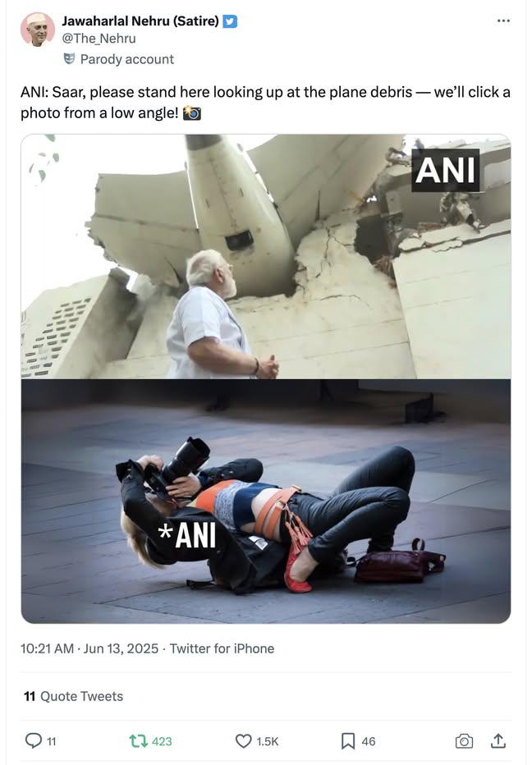Click the 1.5K likes count
Screen dimensions: 532x765
click(x=267, y=741)
